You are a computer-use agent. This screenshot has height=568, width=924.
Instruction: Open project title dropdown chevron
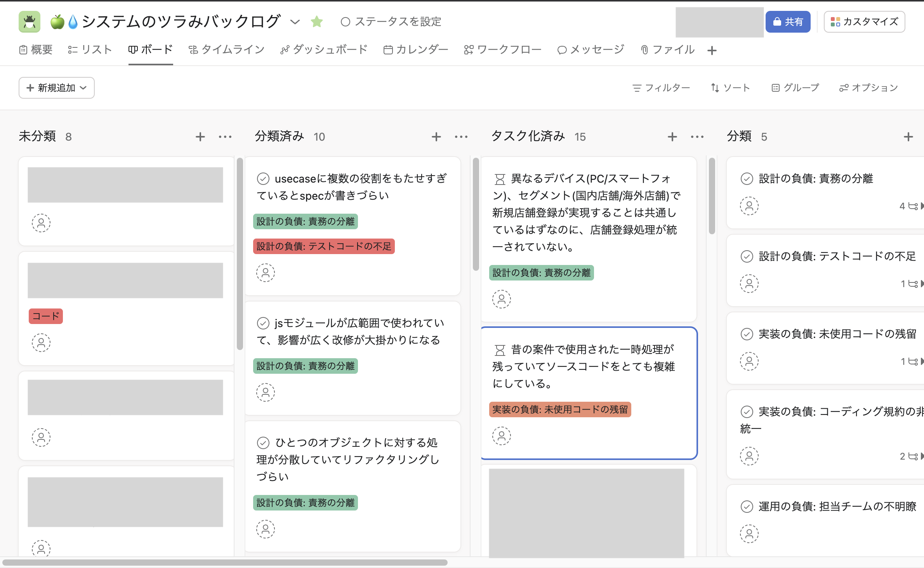(295, 22)
